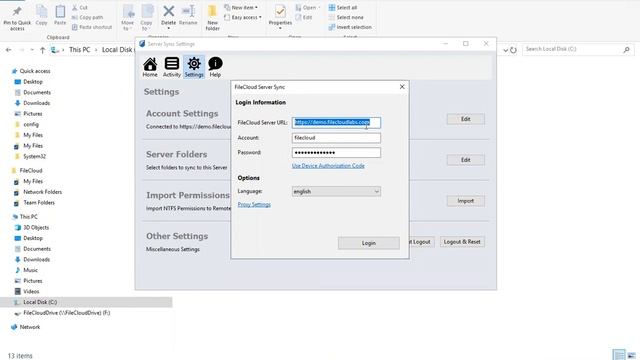The height and width of the screenshot is (360, 640).
Task: Click the Properties ribbon icon
Action: point(280,17)
